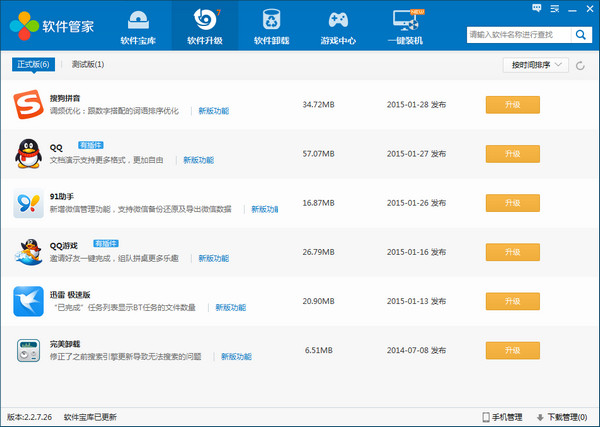Click the QQ游戏 app icon
Image resolution: width=600 pixels, height=427 pixels.
[28, 252]
